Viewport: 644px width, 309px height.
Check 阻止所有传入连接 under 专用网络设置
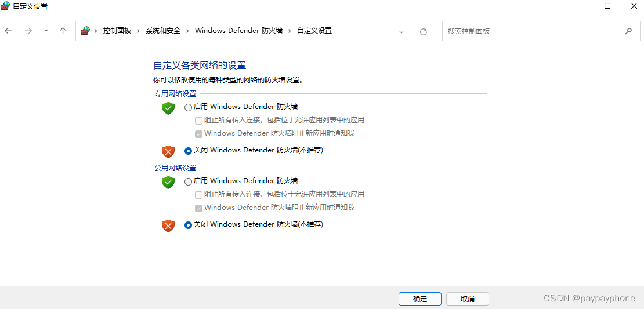[x=199, y=121]
